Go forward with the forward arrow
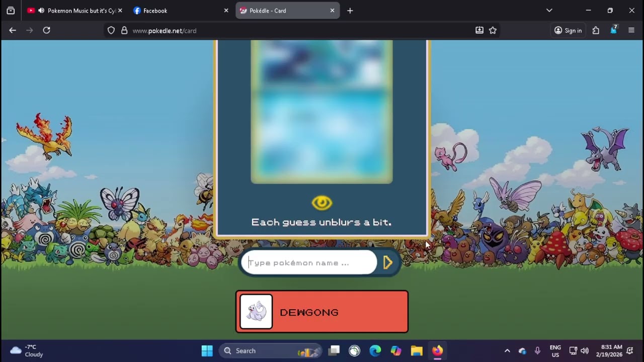The width and height of the screenshot is (644, 362). pyautogui.click(x=30, y=31)
